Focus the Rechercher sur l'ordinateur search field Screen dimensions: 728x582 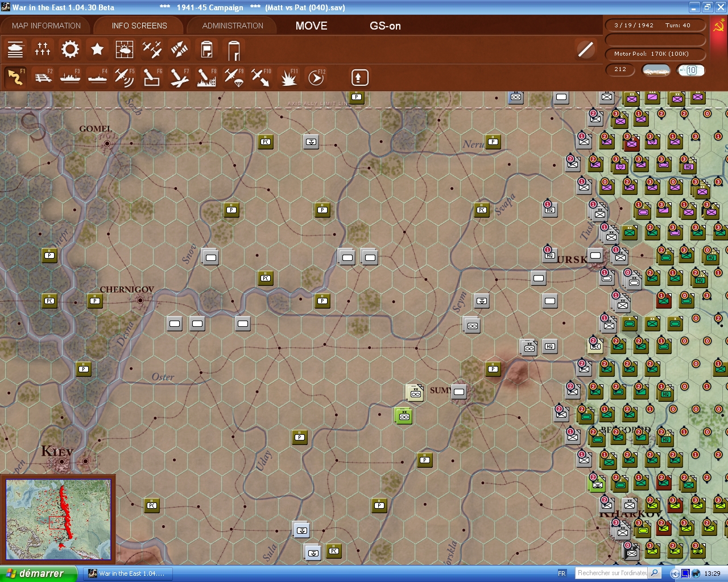(x=612, y=573)
